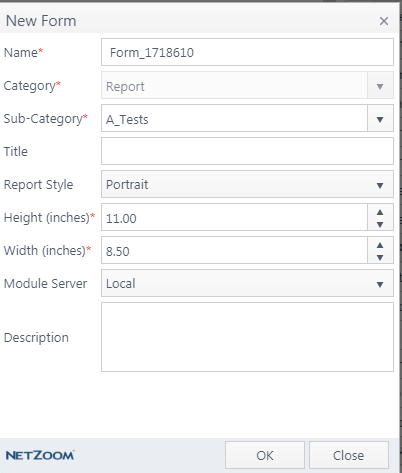Click inside the Description text area
402x473 pixels.
247,337
